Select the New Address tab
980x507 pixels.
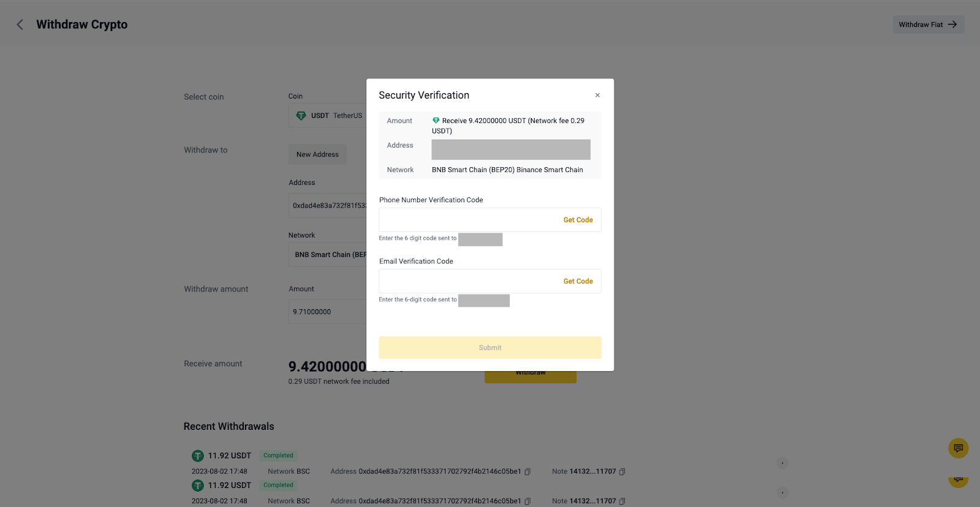coord(317,154)
